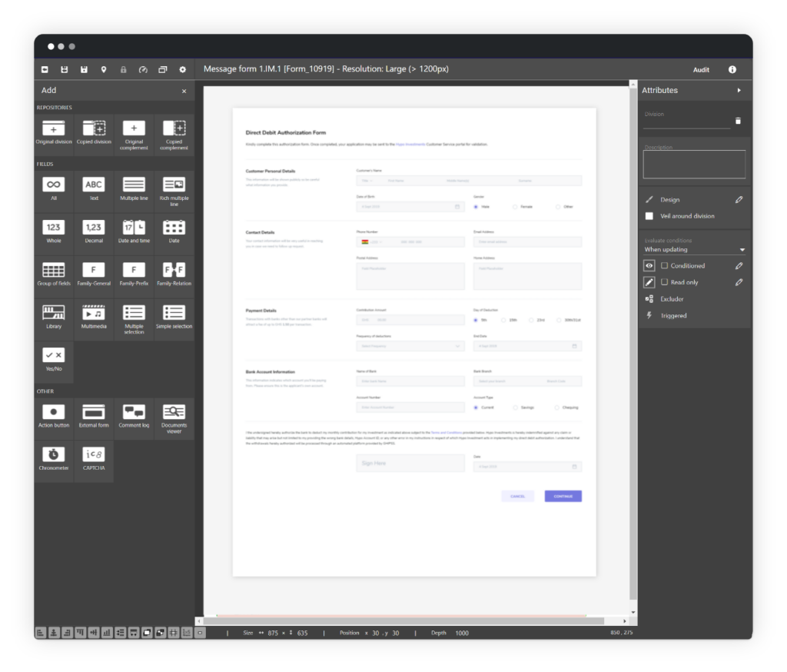Click the lock icon in the top toolbar

[x=123, y=68]
